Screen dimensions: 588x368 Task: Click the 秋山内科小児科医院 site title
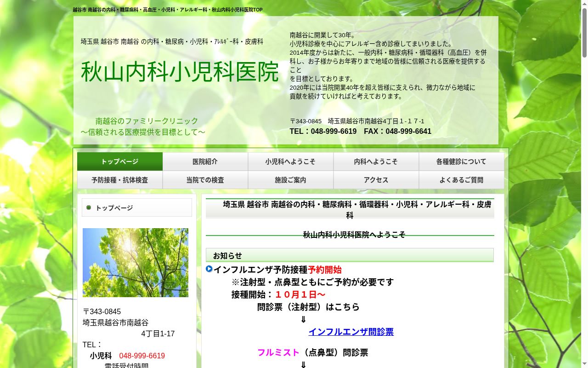180,71
